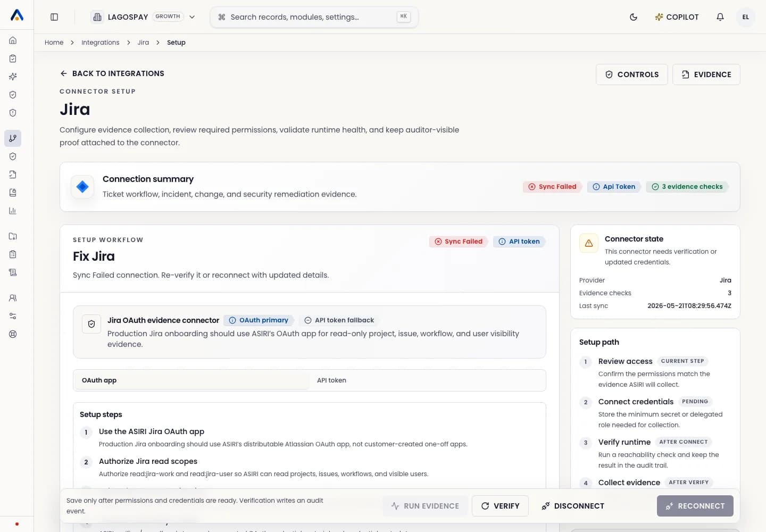This screenshot has width=766, height=532.
Task: Go to Integrations breadcrumb
Action: pos(101,43)
